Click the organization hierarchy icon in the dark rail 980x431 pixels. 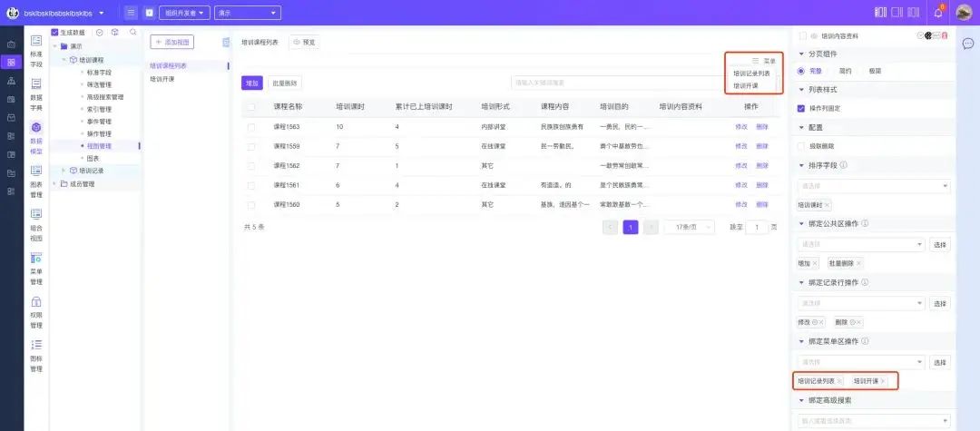[x=11, y=81]
